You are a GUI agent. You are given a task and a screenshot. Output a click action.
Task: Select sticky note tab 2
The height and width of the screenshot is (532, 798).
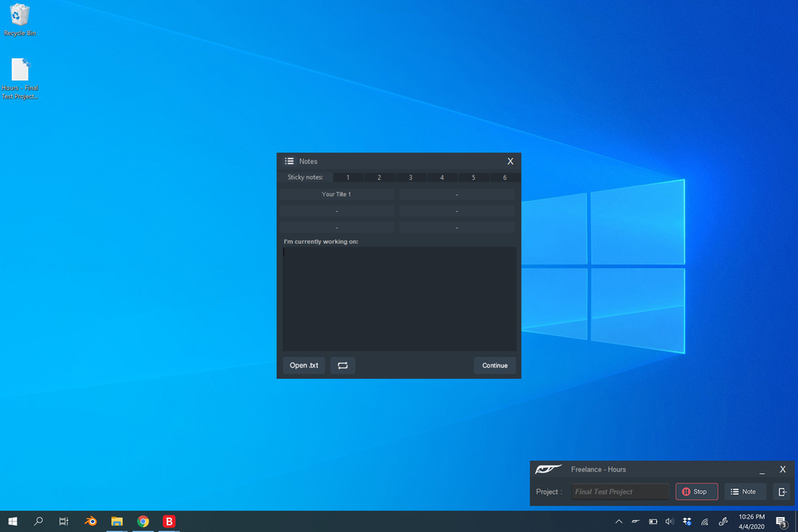pyautogui.click(x=380, y=177)
